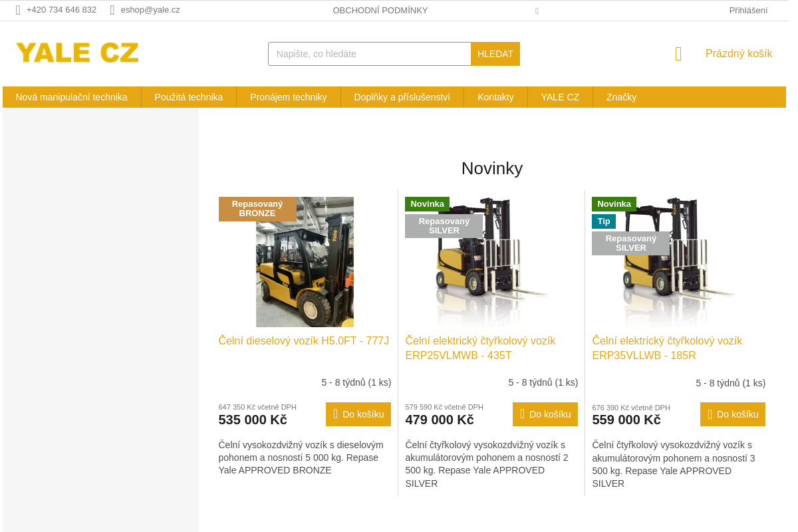Click the cart icon on ERP35VLLWB Do košíku button
This screenshot has width=798, height=532.
(x=710, y=414)
